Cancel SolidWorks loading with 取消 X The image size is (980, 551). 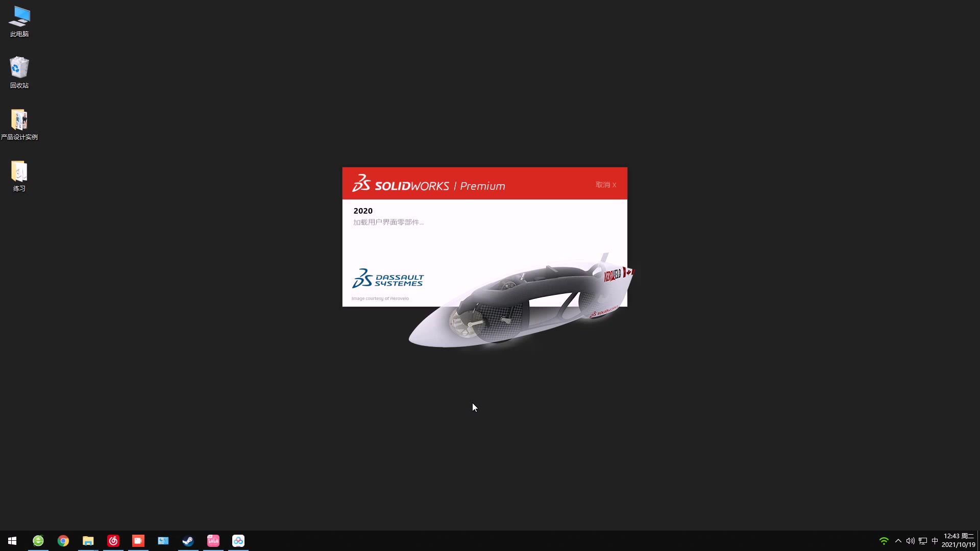click(x=606, y=185)
